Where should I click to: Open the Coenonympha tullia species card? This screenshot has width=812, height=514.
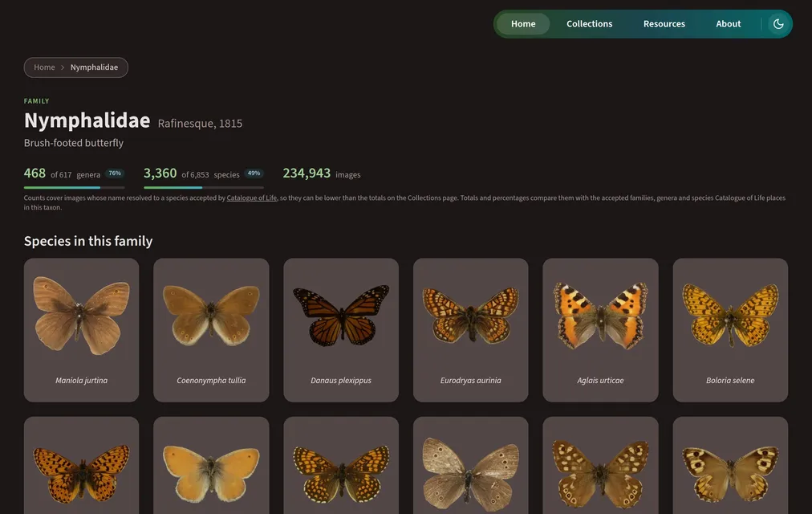pyautogui.click(x=211, y=330)
